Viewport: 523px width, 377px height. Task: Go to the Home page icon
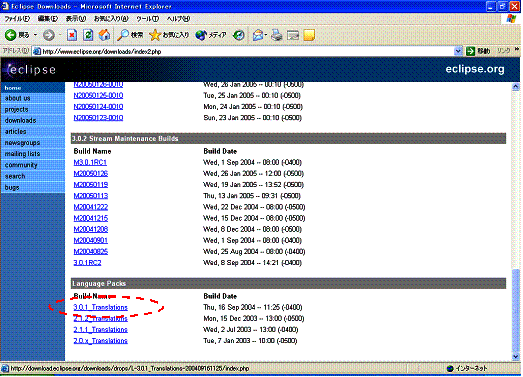[x=104, y=35]
